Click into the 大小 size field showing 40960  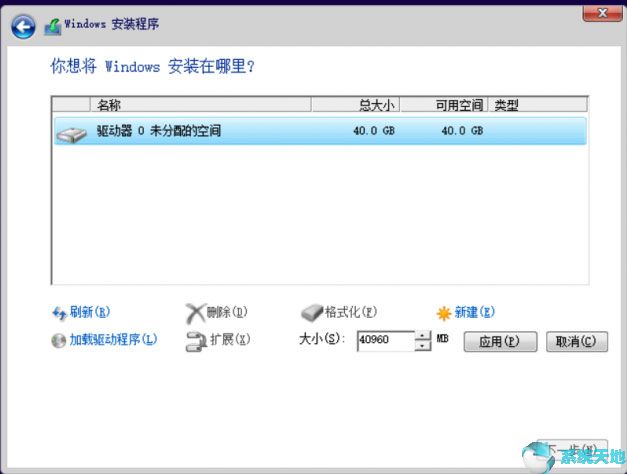[x=386, y=341]
